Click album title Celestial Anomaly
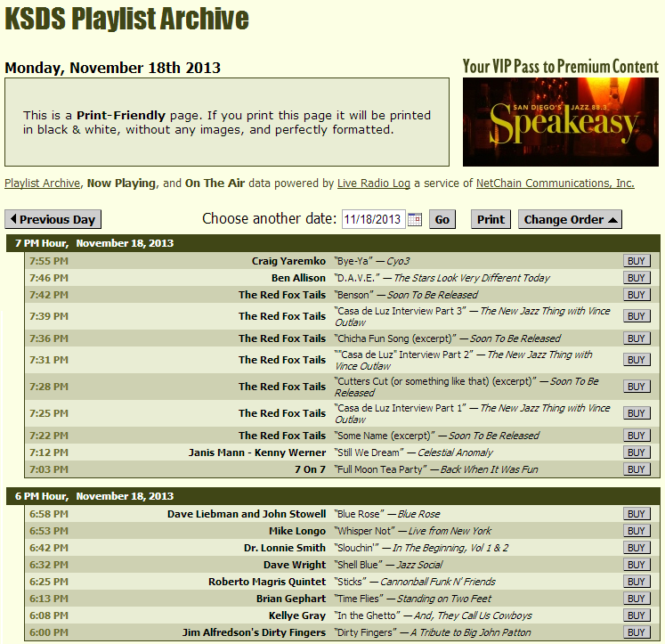This screenshot has height=644, width=665. coord(455,452)
